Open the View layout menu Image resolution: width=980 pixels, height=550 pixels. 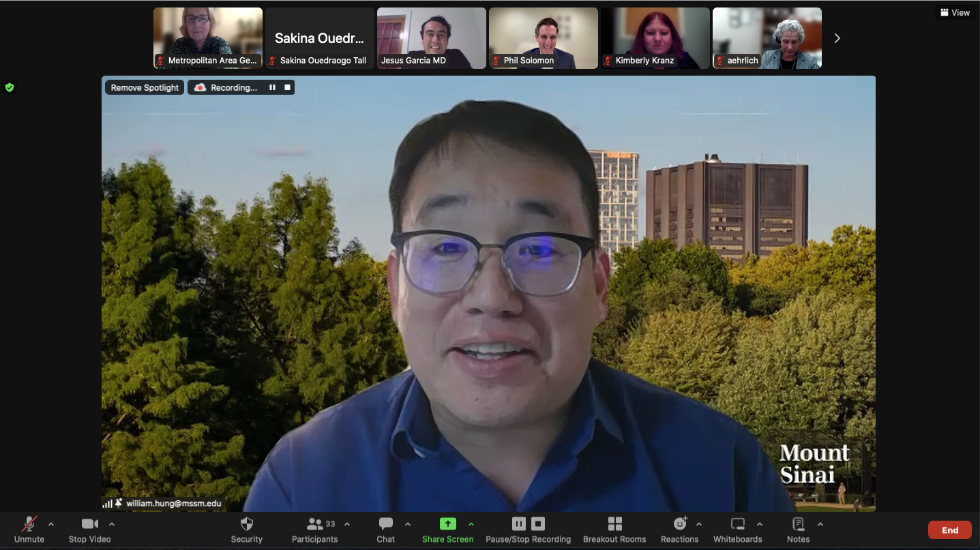(955, 12)
